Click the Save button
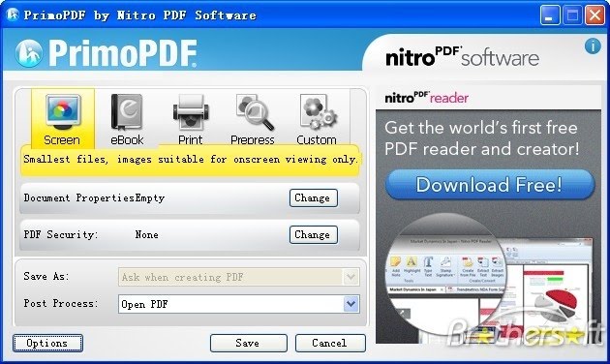 [248, 343]
